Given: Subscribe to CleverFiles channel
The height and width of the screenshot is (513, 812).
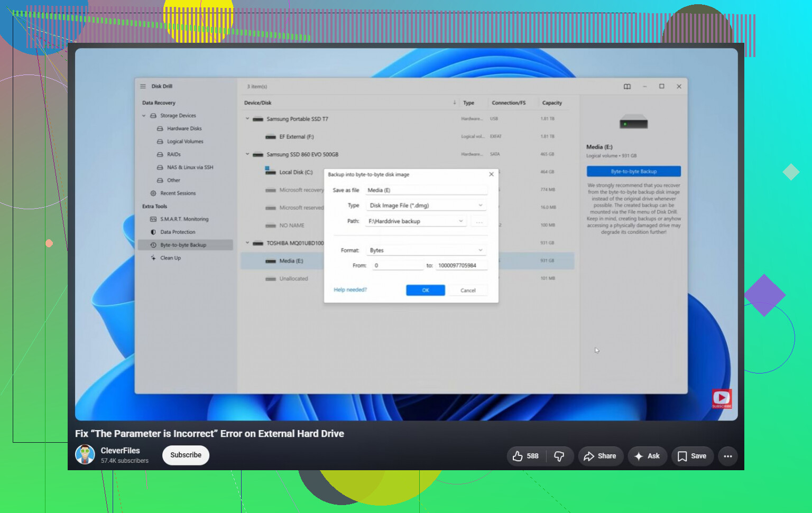Looking at the screenshot, I should point(186,455).
